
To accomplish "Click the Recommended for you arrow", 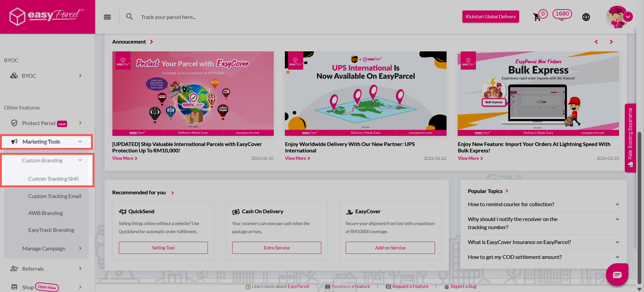I will (x=172, y=193).
